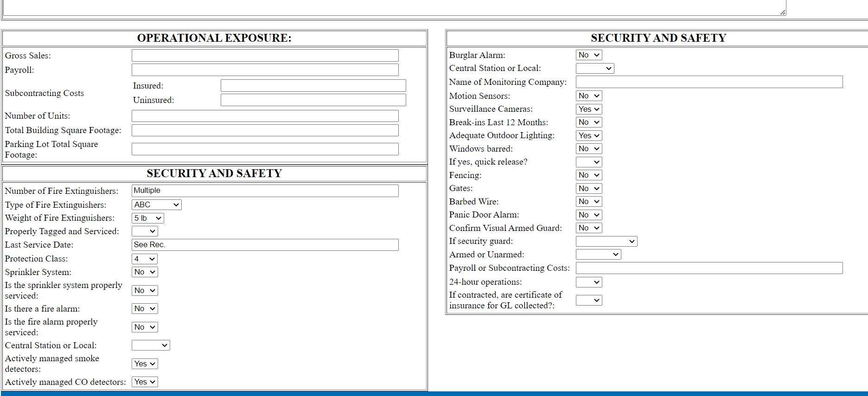
Task: Open Properly Tagged and Serviced dropdown
Action: coord(145,231)
